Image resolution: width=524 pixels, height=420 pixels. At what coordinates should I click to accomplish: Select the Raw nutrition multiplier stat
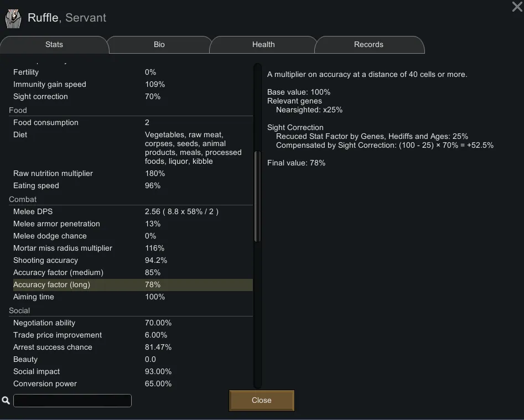coord(132,173)
